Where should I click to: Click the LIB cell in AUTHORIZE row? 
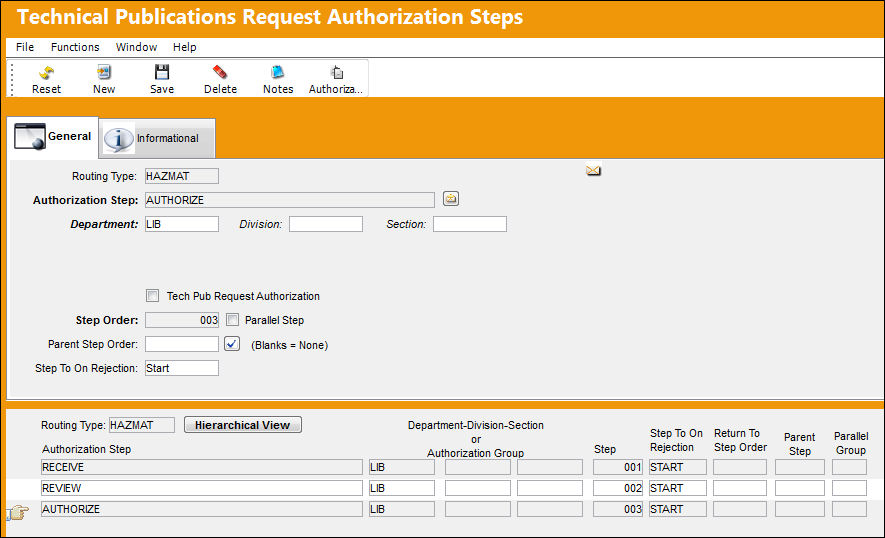(402, 509)
